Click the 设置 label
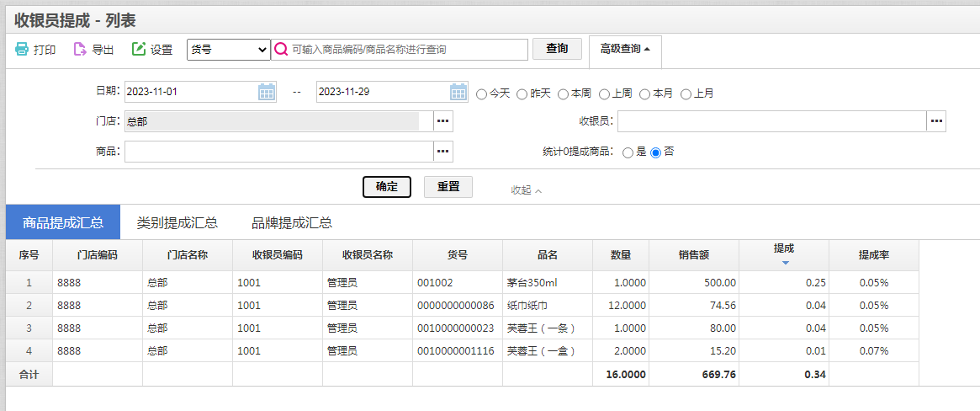 point(162,50)
